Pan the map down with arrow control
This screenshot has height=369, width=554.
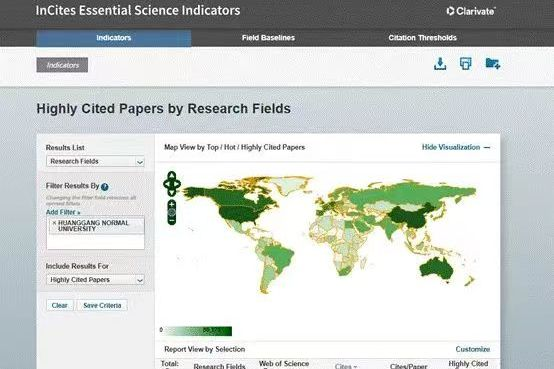172,193
